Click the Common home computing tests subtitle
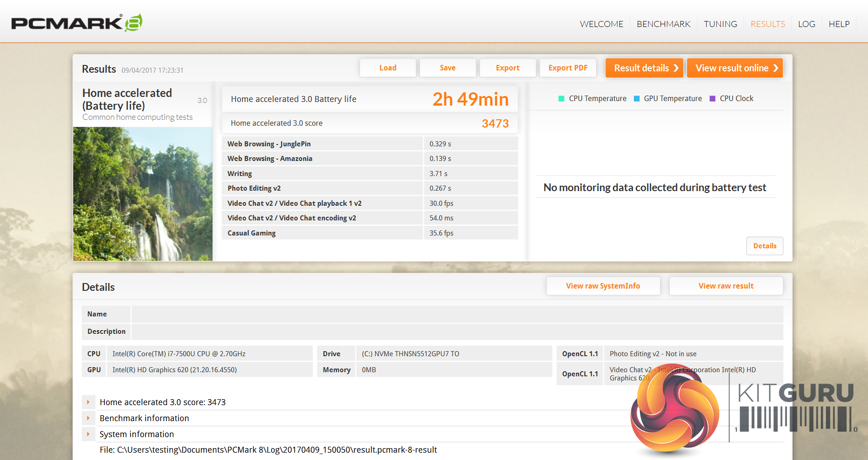Viewport: 868px width, 460px height. pos(138,117)
